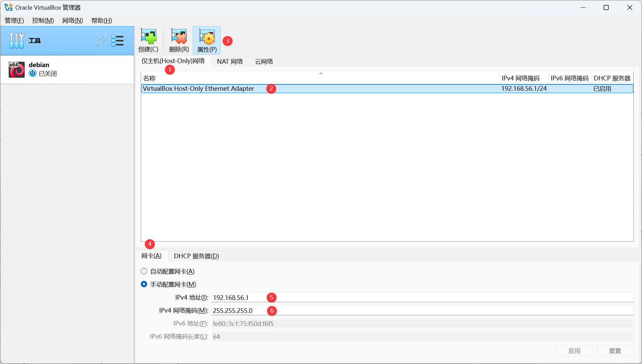Open the Tools list menu icon
Screen dimensions: 642x364
(x=117, y=41)
